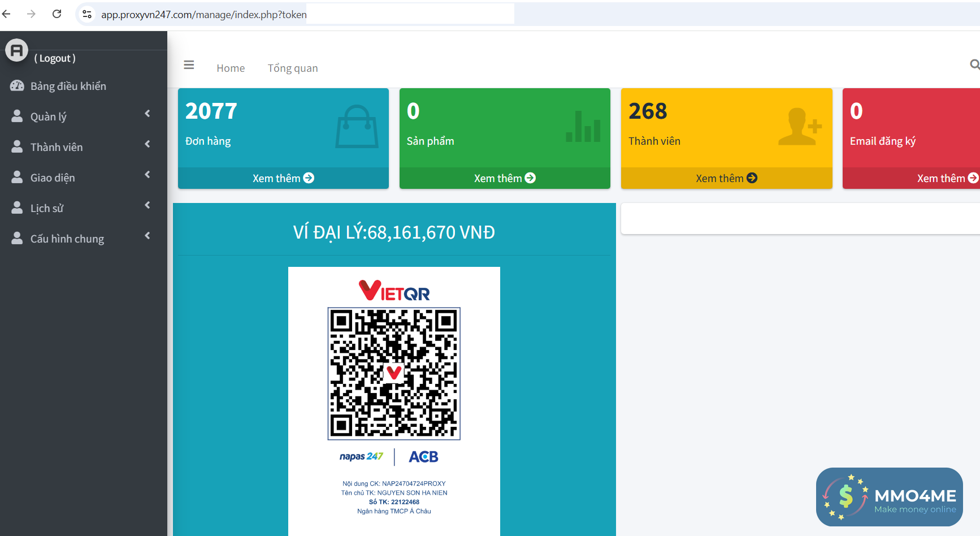Viewport: 980px width, 536px height.
Task: Click the person icon beside Lịch sử
Action: pyautogui.click(x=18, y=208)
